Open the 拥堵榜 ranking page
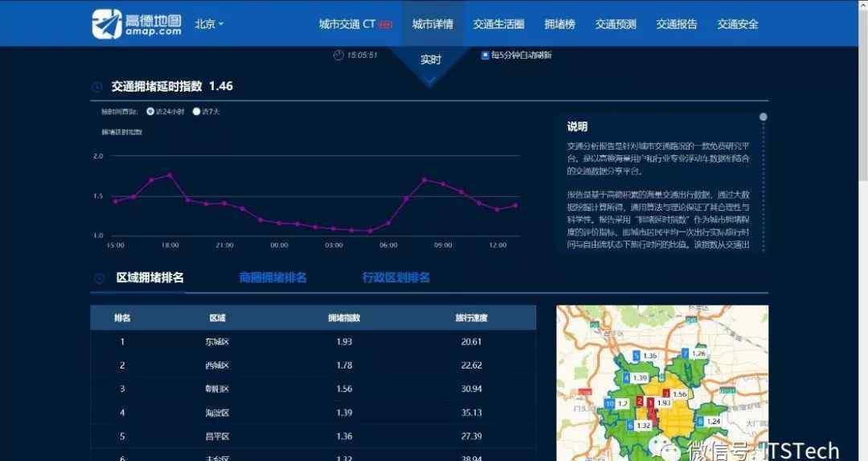The width and height of the screenshot is (868, 461). click(559, 24)
